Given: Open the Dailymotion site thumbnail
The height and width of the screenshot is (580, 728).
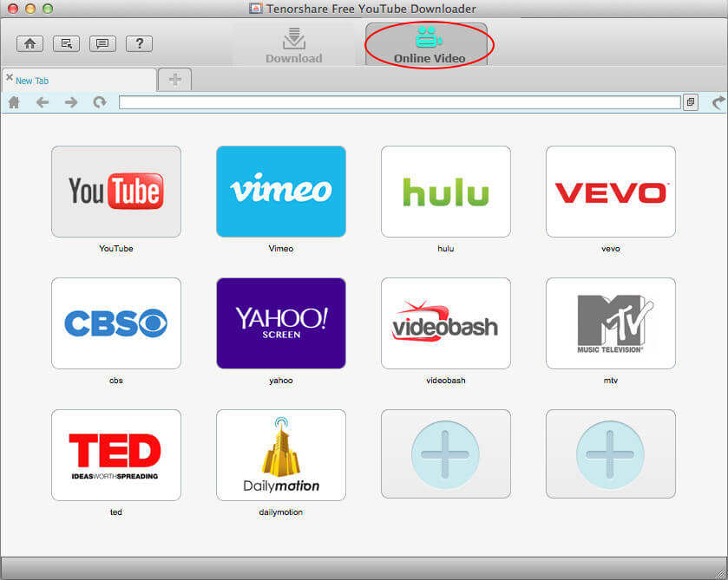Looking at the screenshot, I should [281, 455].
